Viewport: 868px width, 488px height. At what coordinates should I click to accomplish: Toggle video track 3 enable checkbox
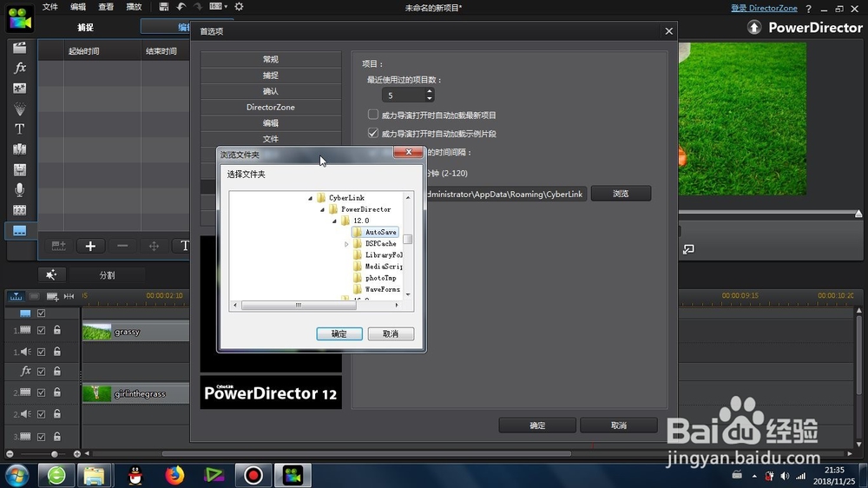coord(41,437)
